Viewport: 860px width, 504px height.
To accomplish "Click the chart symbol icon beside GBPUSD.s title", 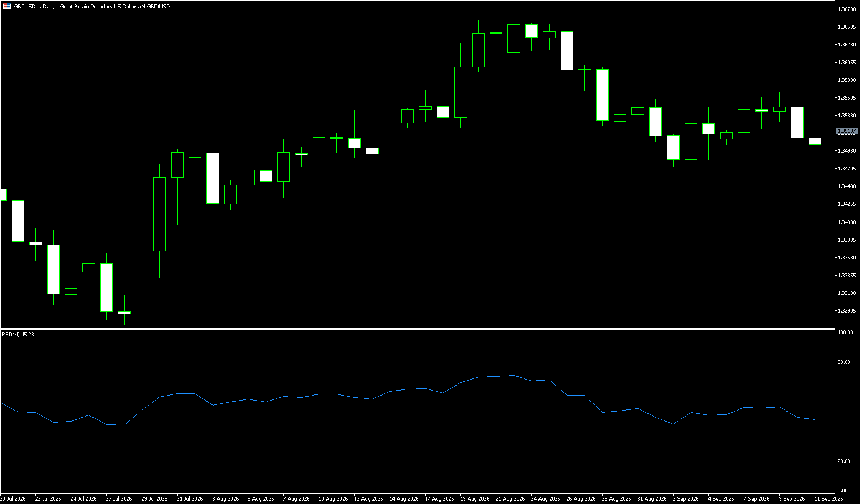I will pos(7,7).
